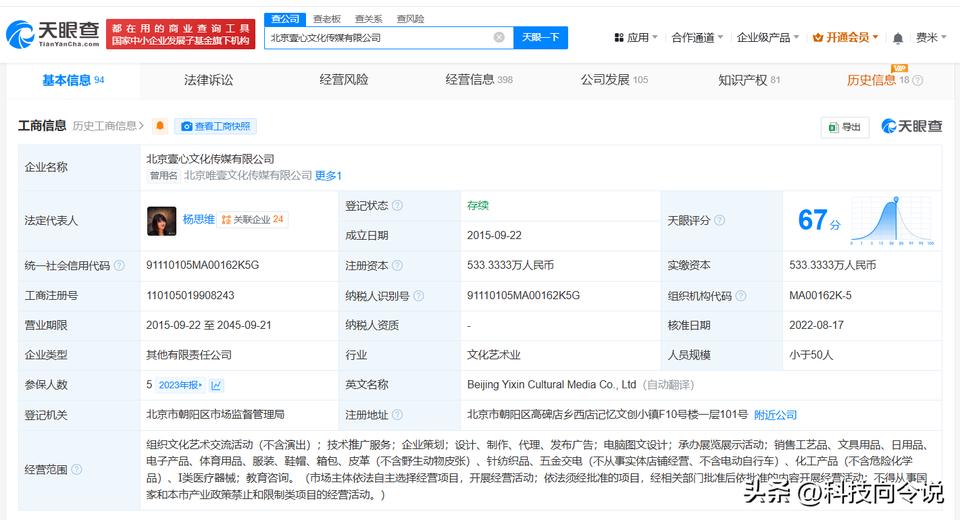Viewport: 960px width, 520px height.
Task: Click the 存续 status value
Action: [478, 205]
